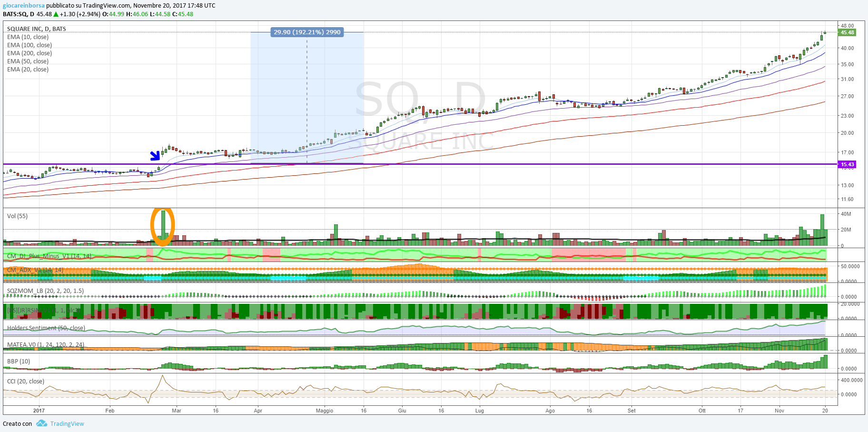The height and width of the screenshot is (432, 868).
Task: Click the 20M volume axis label
Action: (x=846, y=230)
